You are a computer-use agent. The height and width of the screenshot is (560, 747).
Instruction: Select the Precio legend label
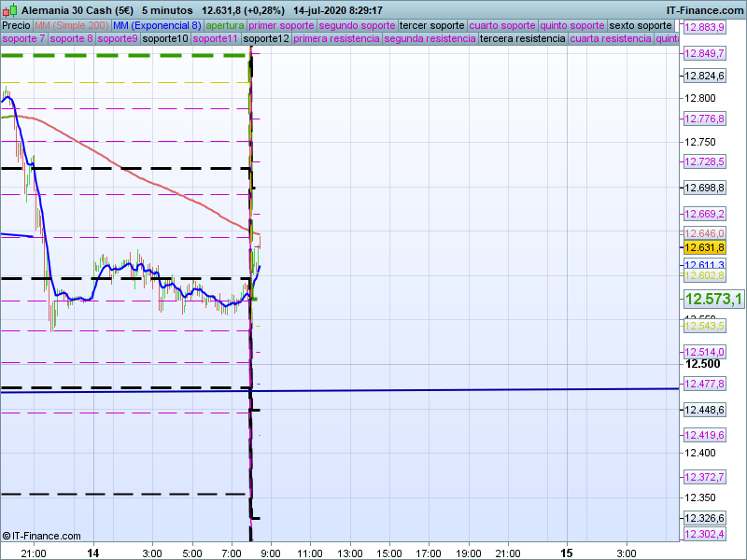coord(16,25)
